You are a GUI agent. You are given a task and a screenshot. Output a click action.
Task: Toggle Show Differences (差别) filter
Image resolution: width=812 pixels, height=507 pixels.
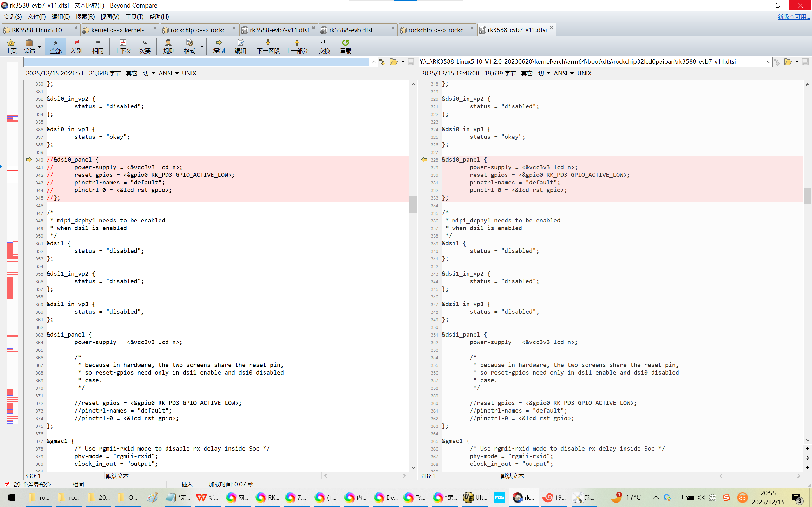(76, 46)
